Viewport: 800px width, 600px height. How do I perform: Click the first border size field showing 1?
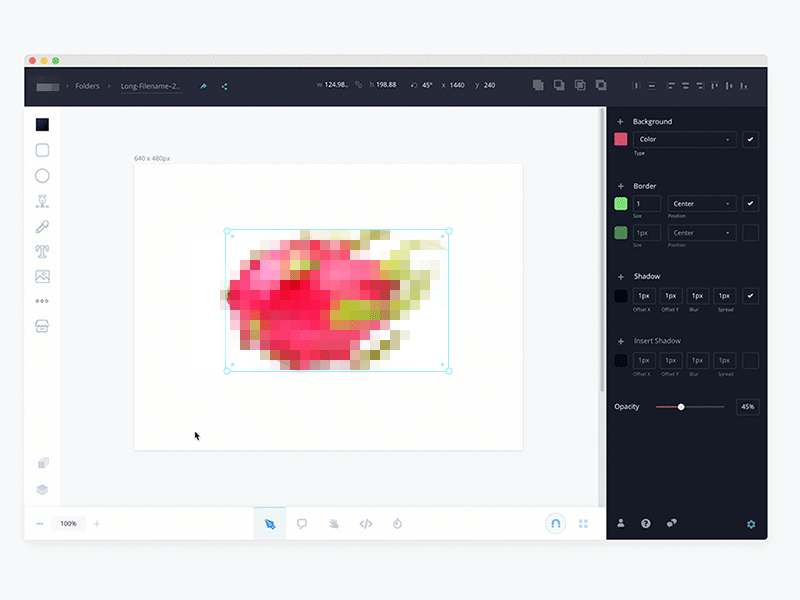[x=647, y=204]
